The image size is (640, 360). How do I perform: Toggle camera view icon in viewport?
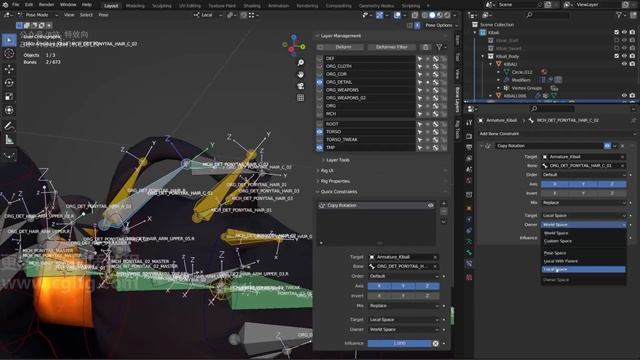coord(300,86)
